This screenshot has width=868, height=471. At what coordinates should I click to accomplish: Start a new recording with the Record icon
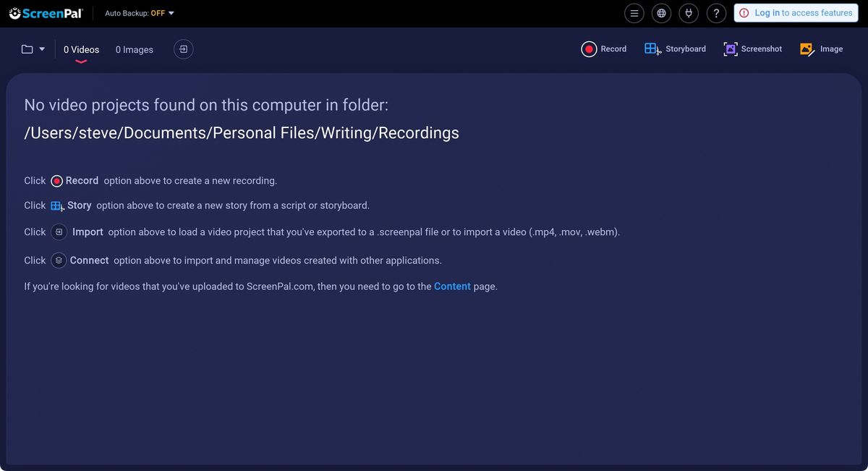click(x=590, y=48)
